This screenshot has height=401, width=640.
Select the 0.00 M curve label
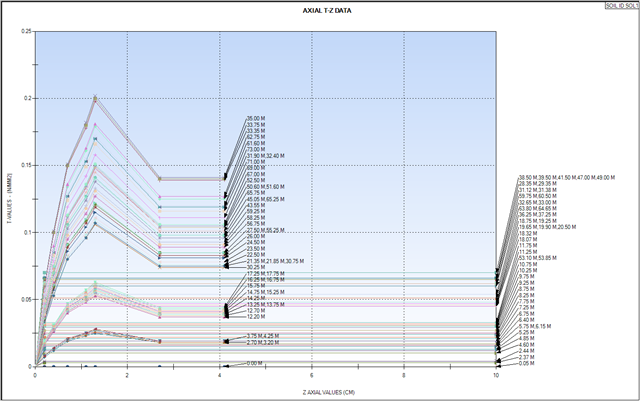point(254,363)
